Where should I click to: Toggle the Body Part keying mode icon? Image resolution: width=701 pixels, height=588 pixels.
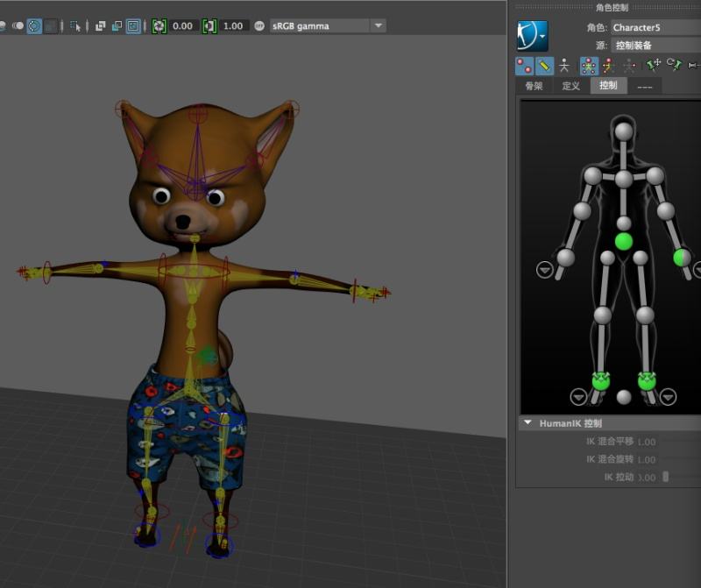pyautogui.click(x=609, y=65)
